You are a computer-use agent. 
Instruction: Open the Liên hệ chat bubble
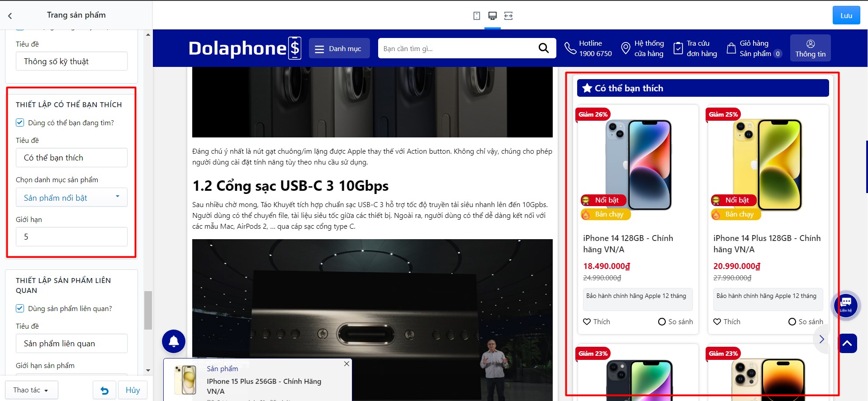coord(846,306)
